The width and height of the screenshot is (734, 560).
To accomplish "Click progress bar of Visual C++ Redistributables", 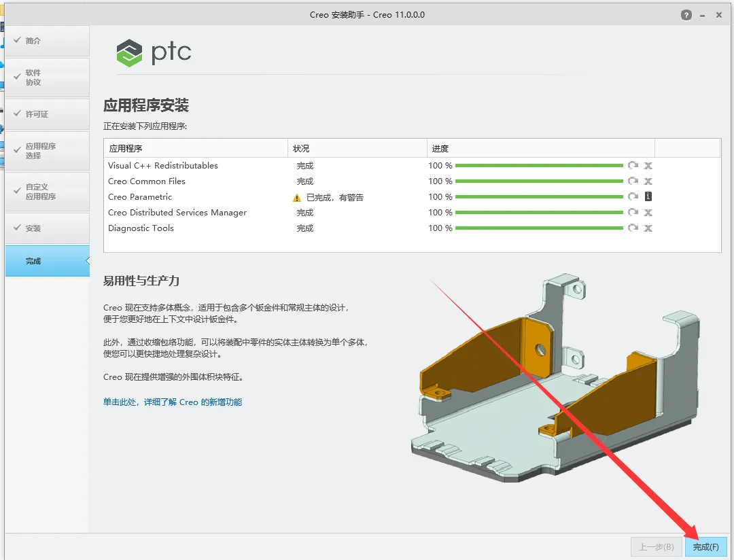I will tap(539, 165).
